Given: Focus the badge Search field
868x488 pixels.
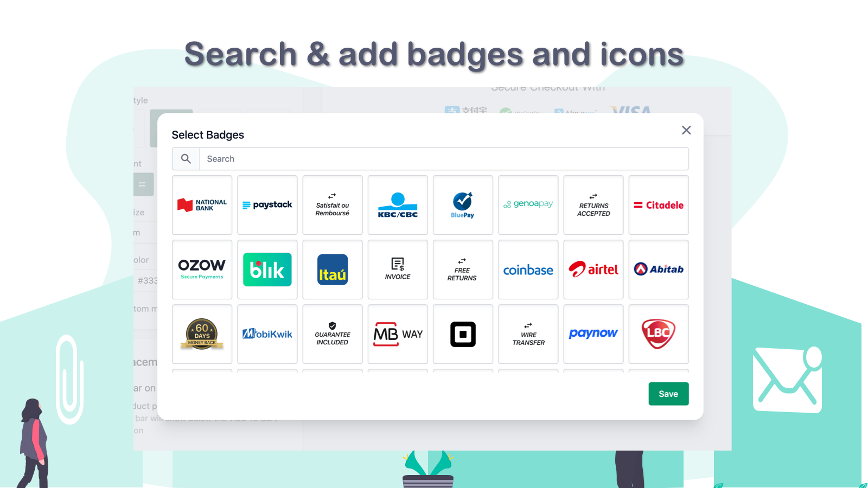Looking at the screenshot, I should click(444, 159).
